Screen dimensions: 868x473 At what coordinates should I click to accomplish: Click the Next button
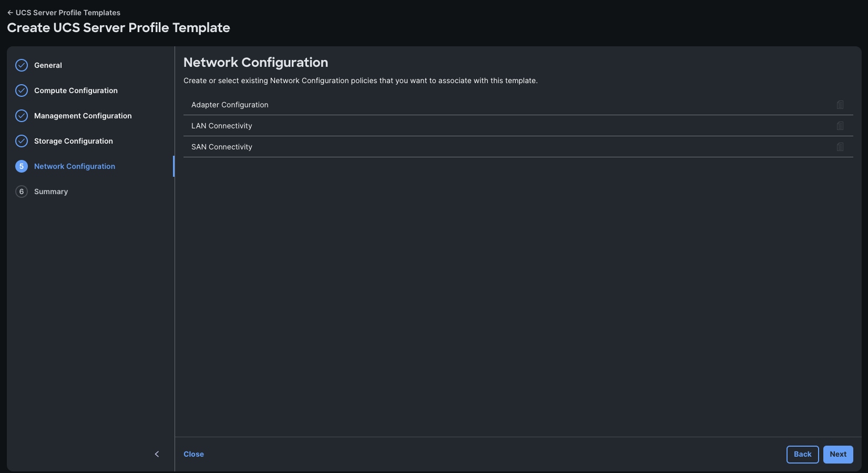(838, 455)
